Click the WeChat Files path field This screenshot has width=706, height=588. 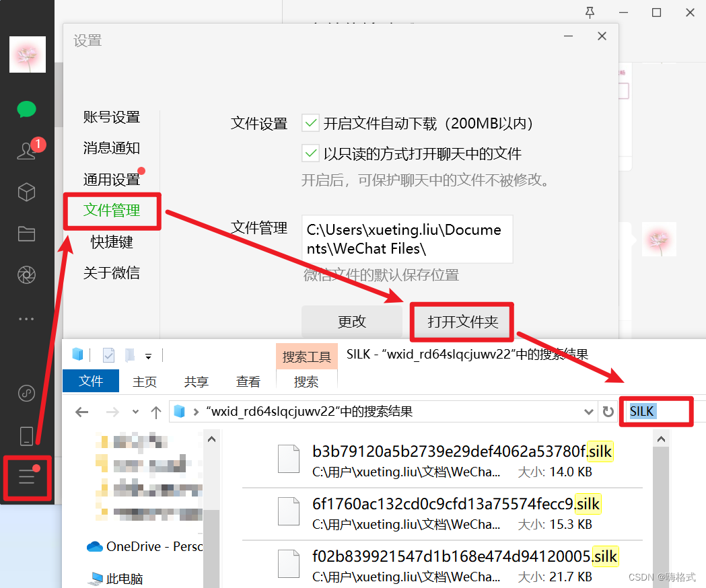click(407, 239)
